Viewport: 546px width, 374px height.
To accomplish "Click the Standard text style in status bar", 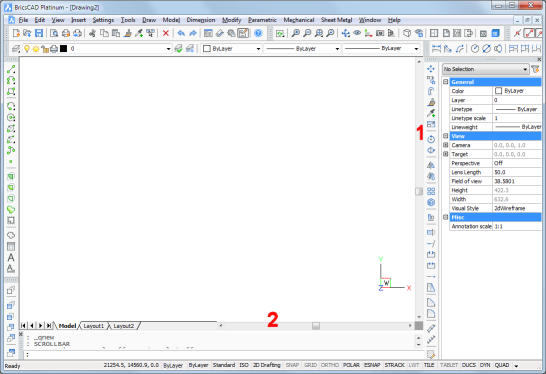I will coord(224,365).
